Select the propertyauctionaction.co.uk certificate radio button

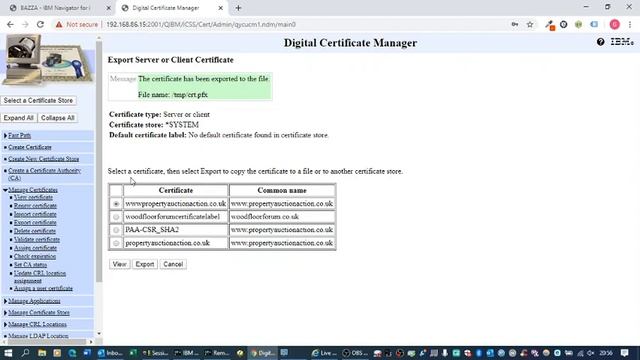116,243
